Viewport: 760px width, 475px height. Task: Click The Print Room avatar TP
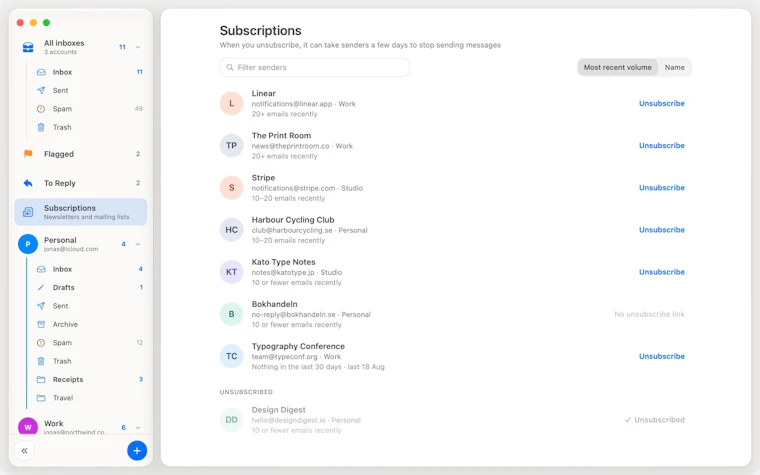pos(231,145)
